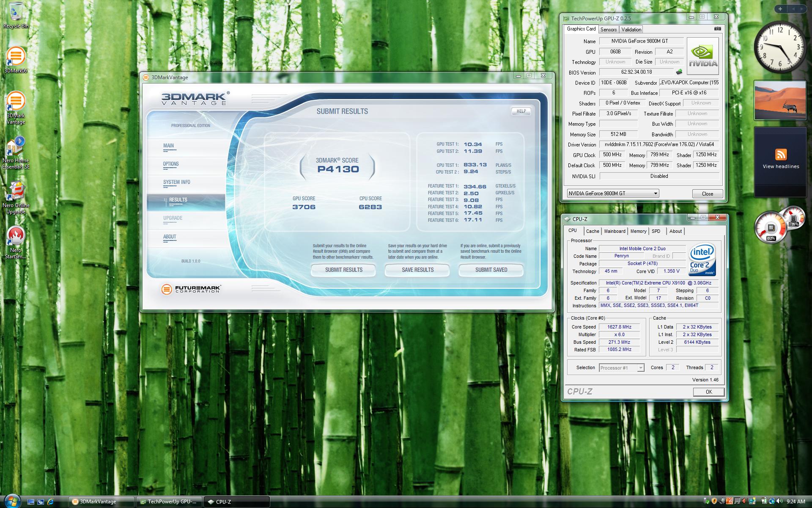The height and width of the screenshot is (508, 812).
Task: Open the Cache tab in CPU-Z
Action: [x=593, y=231]
